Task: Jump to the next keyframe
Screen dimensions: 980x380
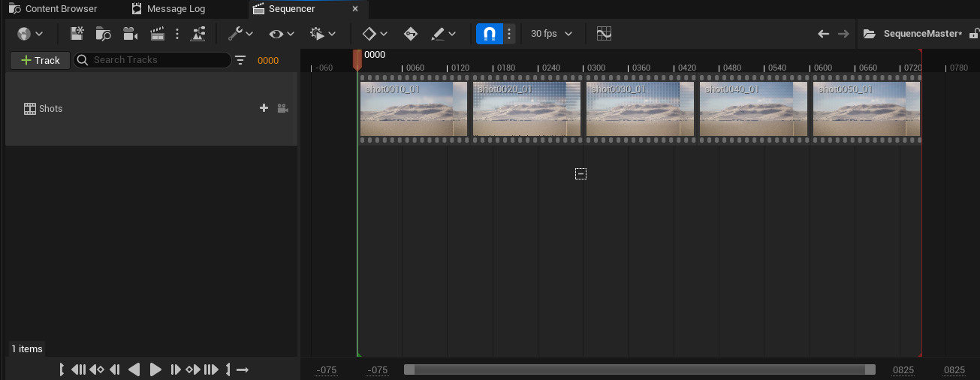Action: pos(194,369)
